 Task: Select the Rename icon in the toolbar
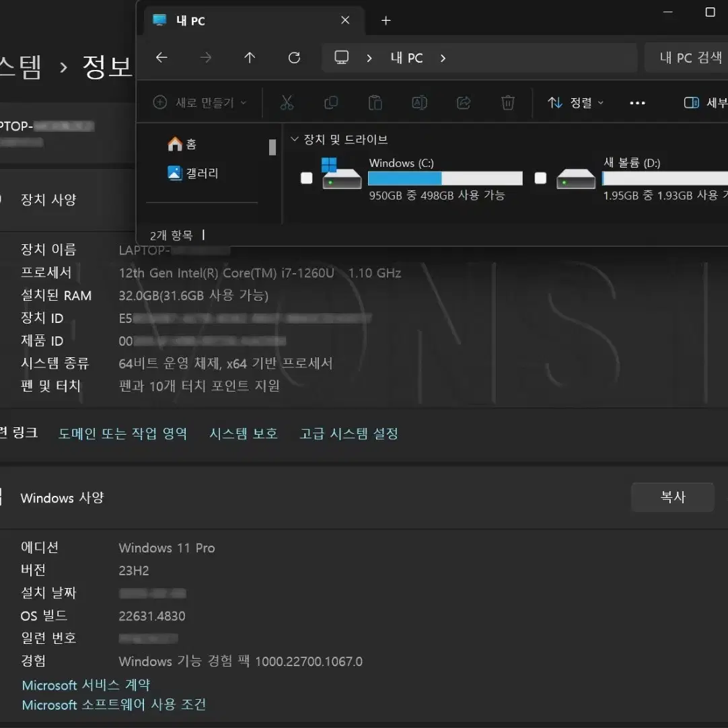[418, 102]
